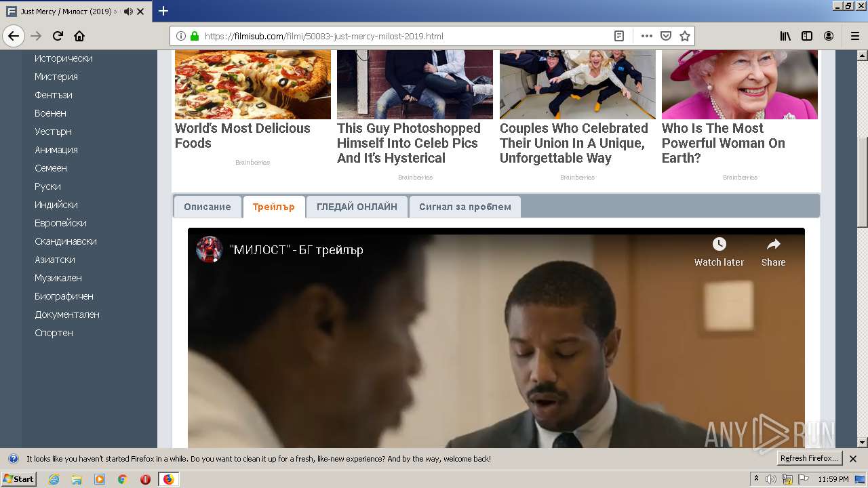Go back to the previous page

[14, 36]
